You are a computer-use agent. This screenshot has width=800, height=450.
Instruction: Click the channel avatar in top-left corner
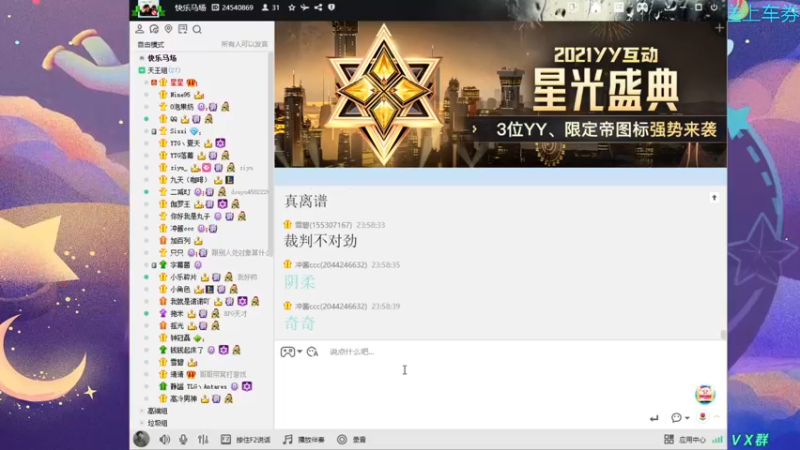[148, 9]
